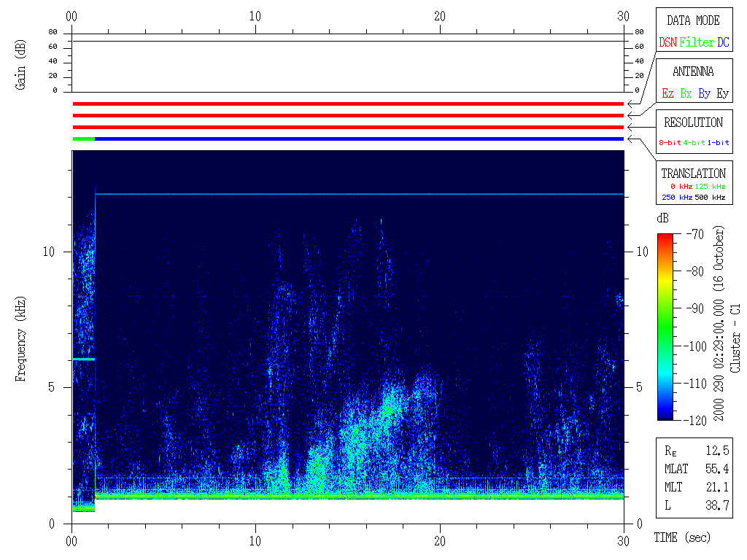This screenshot has width=747, height=560.
Task: Click the blue segment of the translation status bar
Action: pyautogui.click(x=357, y=139)
